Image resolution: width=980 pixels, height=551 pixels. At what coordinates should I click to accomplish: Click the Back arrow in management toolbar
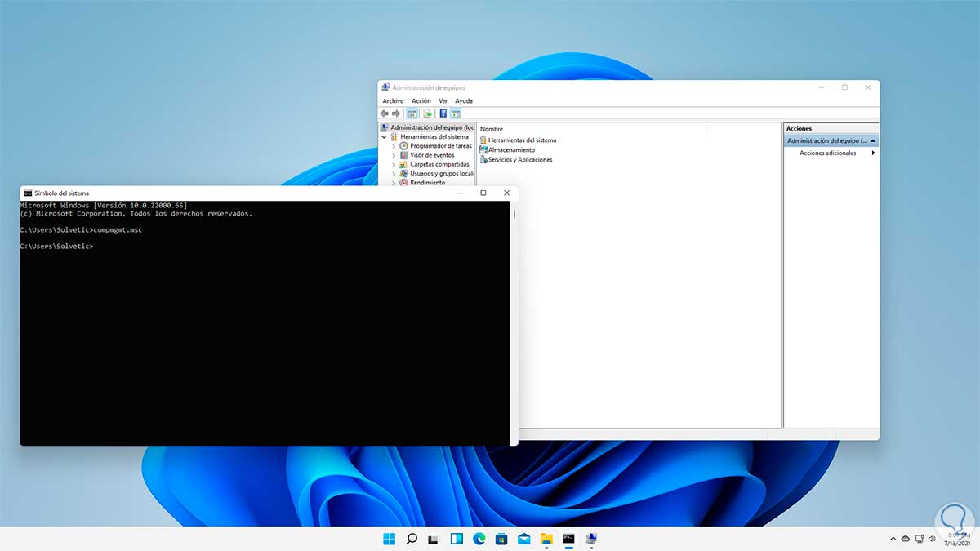pyautogui.click(x=385, y=113)
